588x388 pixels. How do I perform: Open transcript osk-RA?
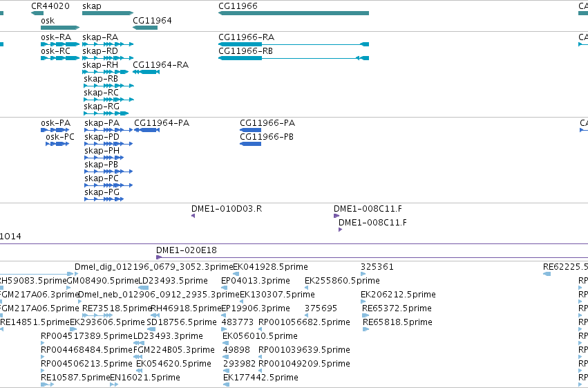[56, 37]
